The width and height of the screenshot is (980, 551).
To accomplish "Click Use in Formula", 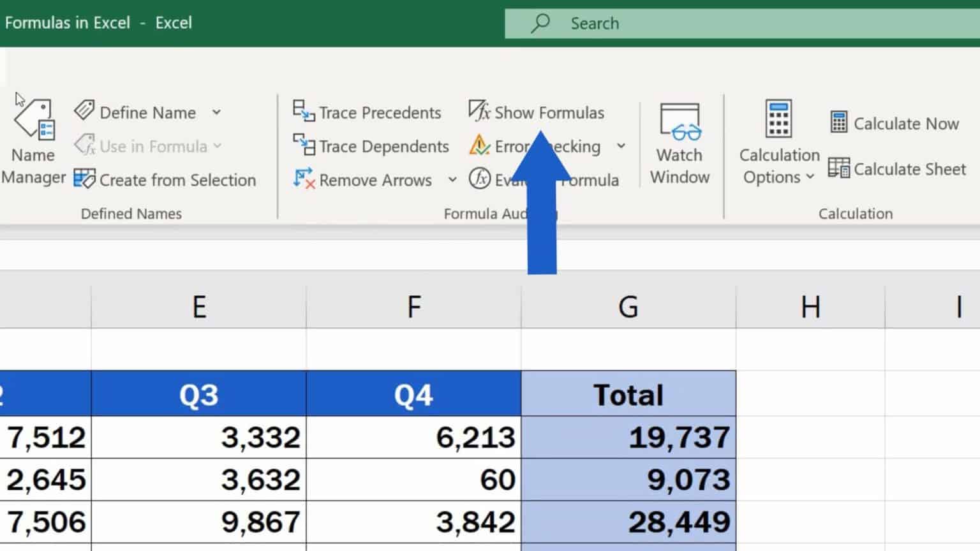I will click(147, 146).
